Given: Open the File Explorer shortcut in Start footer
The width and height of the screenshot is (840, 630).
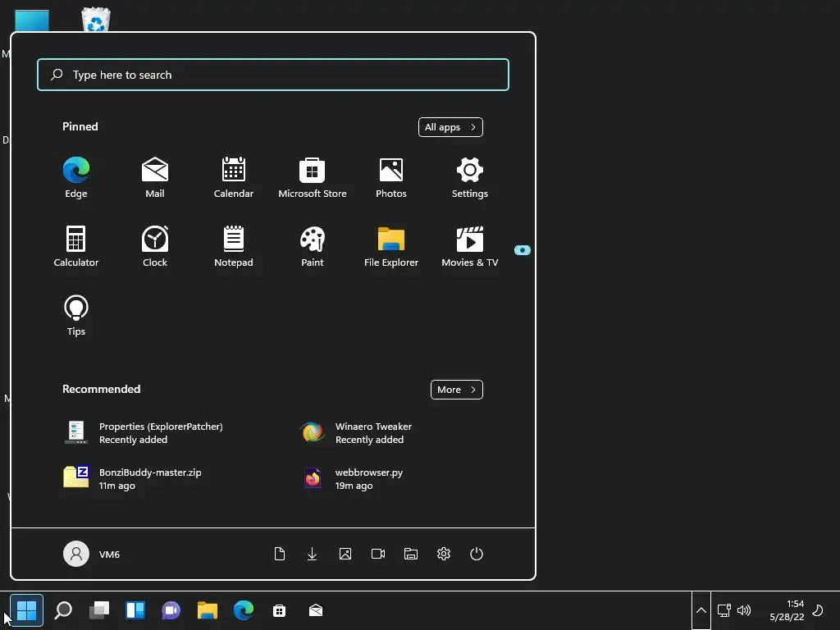Looking at the screenshot, I should 411,554.
